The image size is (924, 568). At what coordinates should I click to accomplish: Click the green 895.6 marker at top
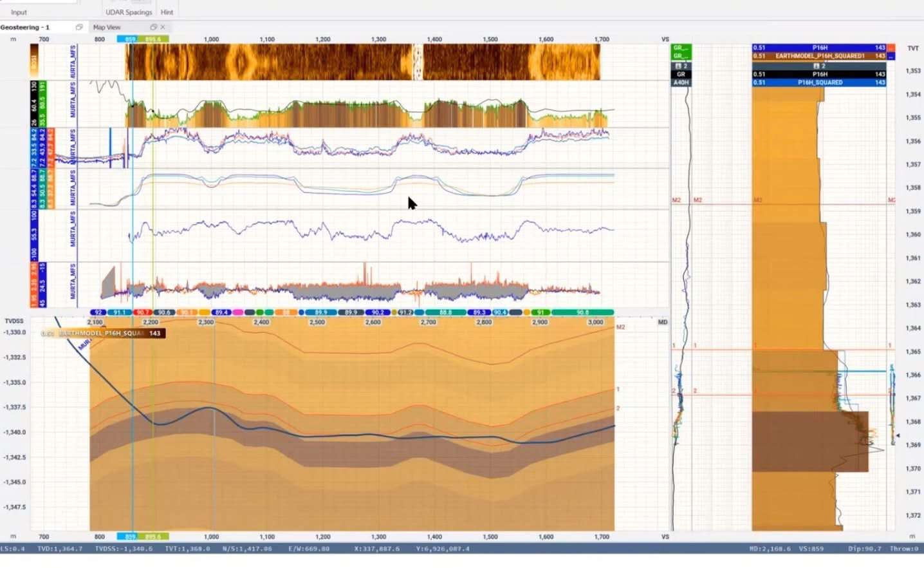[x=153, y=39]
